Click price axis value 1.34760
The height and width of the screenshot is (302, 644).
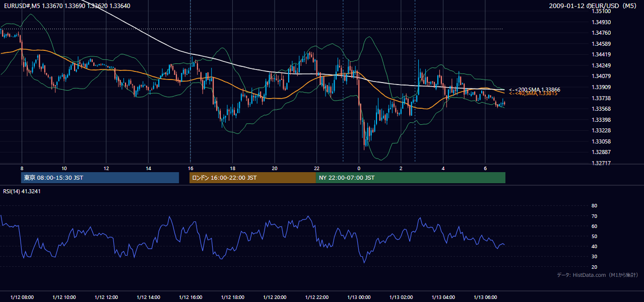pos(602,33)
